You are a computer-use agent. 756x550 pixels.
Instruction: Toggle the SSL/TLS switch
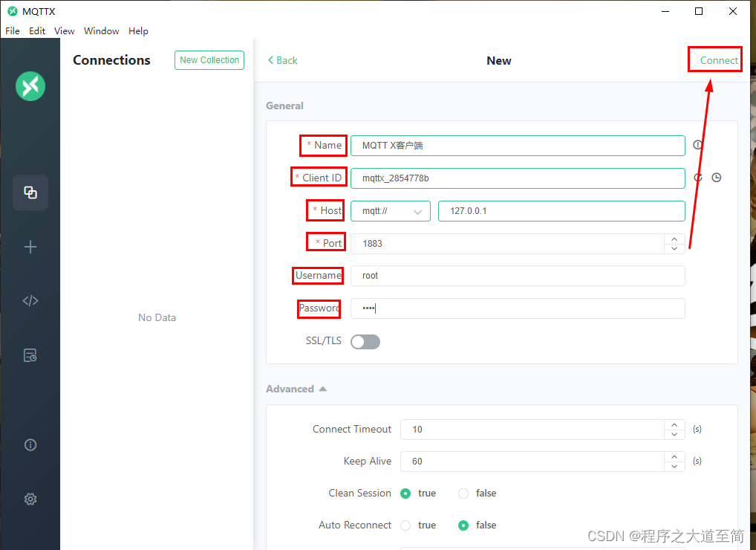[x=365, y=342]
